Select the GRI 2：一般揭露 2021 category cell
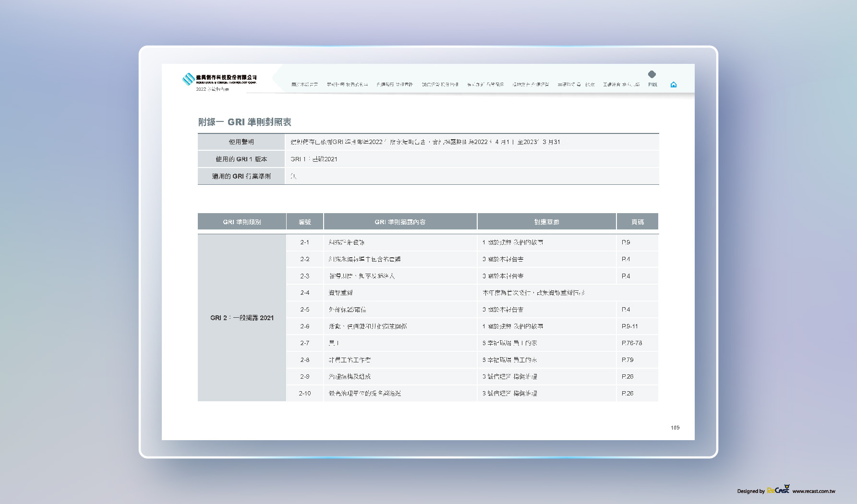The image size is (857, 504). [x=242, y=318]
